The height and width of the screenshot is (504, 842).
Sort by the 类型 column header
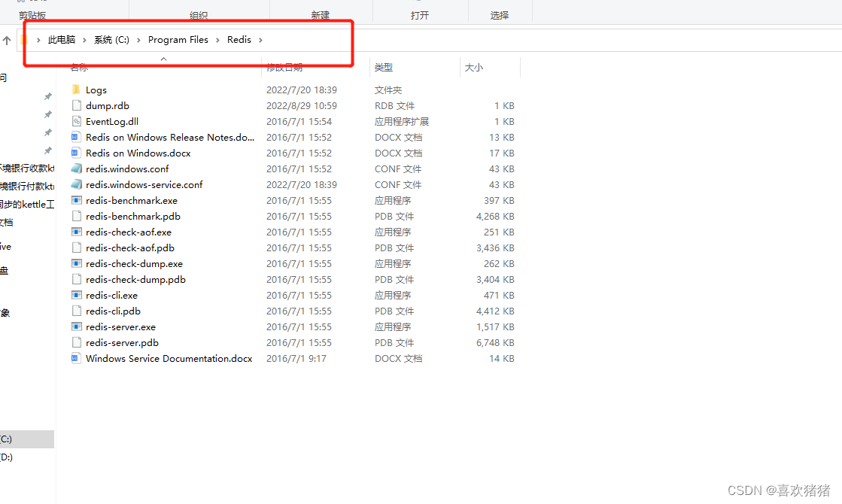pyautogui.click(x=384, y=67)
